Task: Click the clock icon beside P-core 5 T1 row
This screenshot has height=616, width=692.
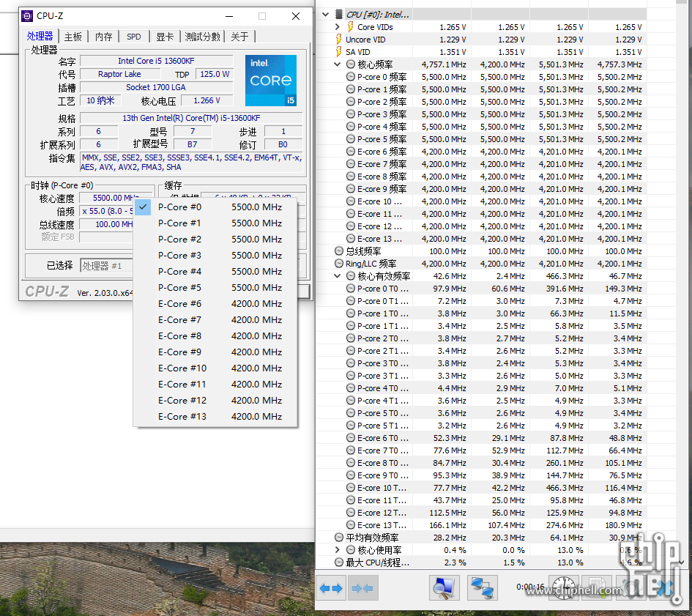Action: point(351,426)
